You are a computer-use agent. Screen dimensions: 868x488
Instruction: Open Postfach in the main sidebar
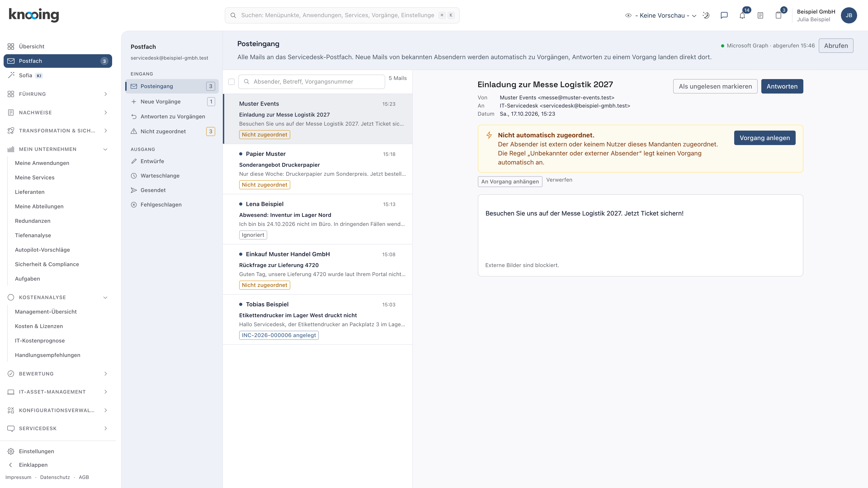(58, 61)
